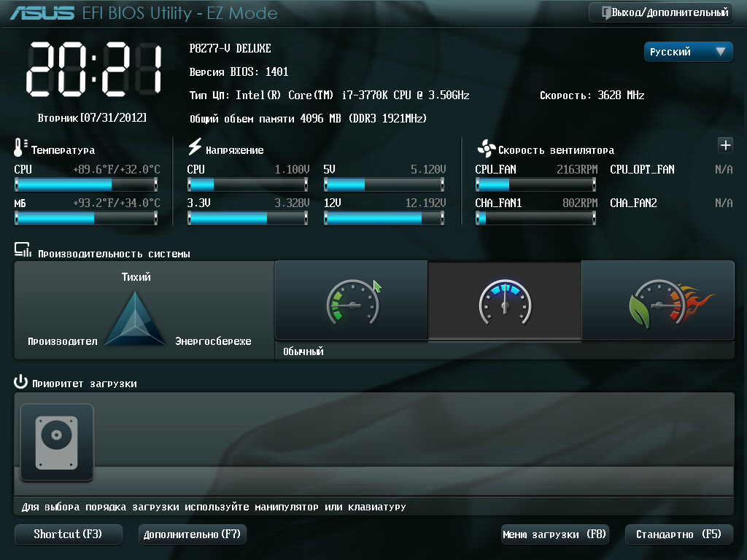Click the Производител performance label
The width and height of the screenshot is (747, 560).
point(63,341)
